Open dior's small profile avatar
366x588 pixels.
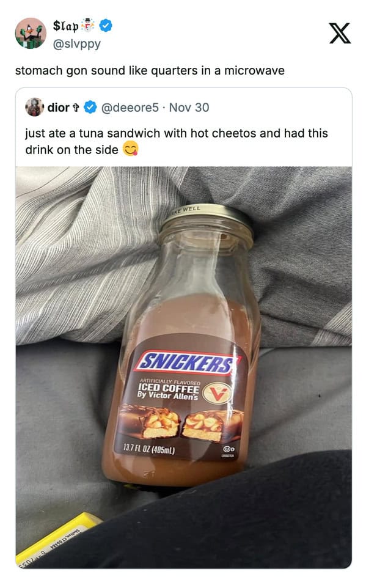click(34, 107)
